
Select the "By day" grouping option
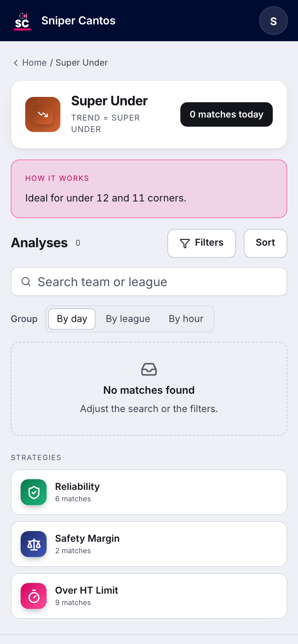72,319
